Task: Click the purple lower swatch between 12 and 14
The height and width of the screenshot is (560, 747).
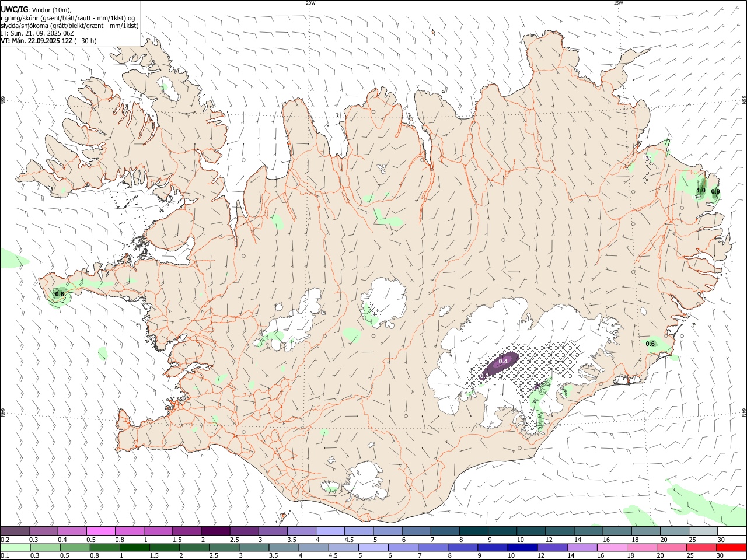Action: [x=551, y=548]
